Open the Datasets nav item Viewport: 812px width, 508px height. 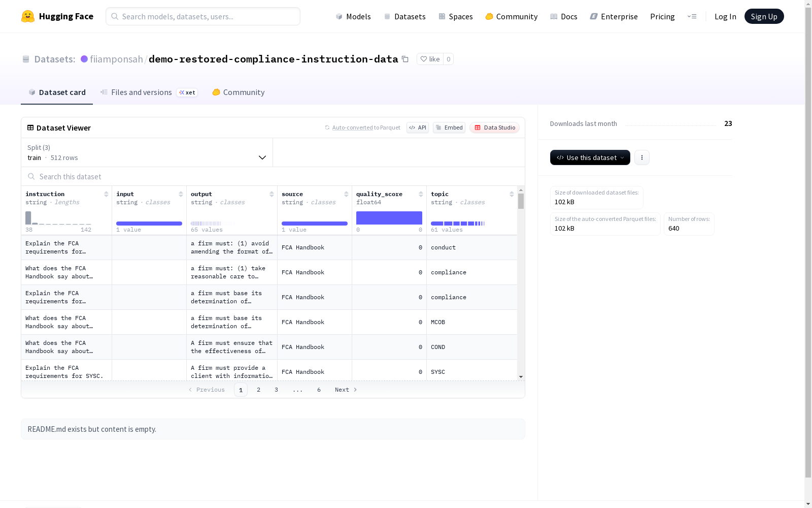click(x=404, y=16)
